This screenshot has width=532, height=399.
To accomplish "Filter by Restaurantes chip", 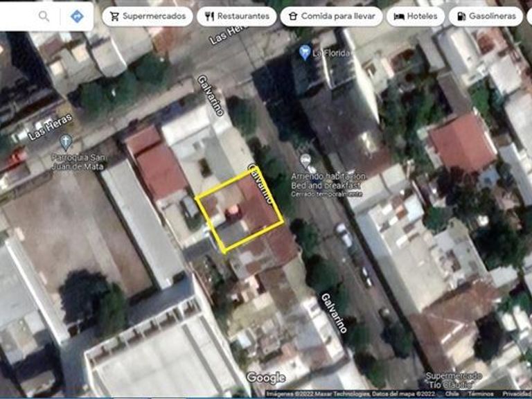I will [x=237, y=17].
